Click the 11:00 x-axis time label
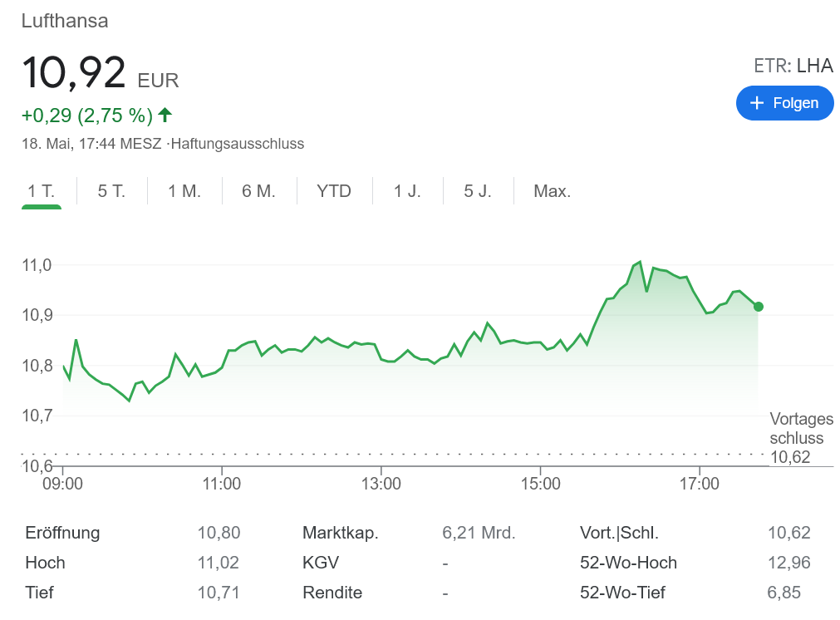 pyautogui.click(x=222, y=484)
